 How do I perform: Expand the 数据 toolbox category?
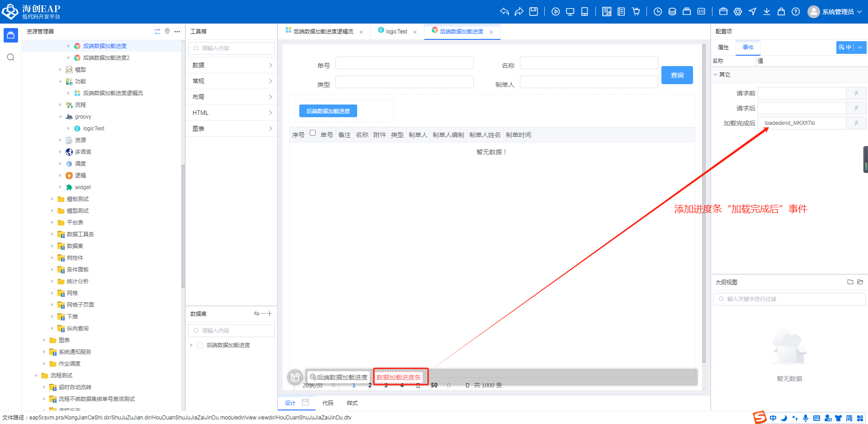(x=231, y=65)
